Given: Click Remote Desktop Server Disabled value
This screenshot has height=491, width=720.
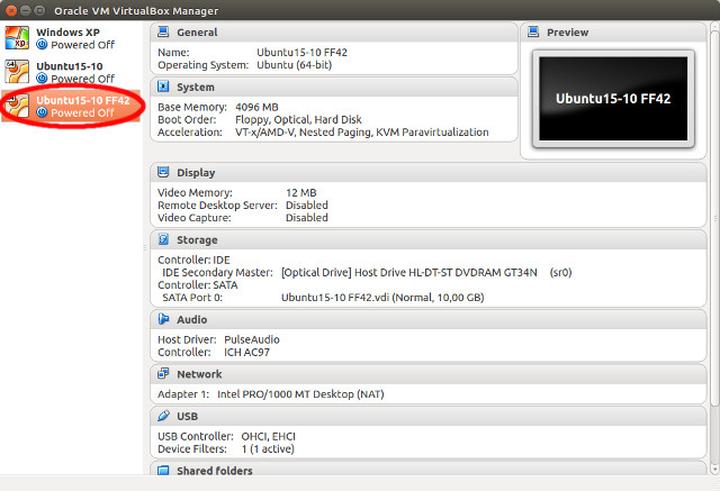Looking at the screenshot, I should point(307,205).
